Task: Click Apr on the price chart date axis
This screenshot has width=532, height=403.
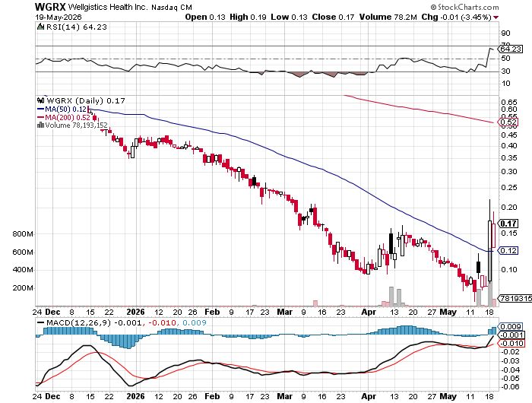Action: [x=369, y=312]
